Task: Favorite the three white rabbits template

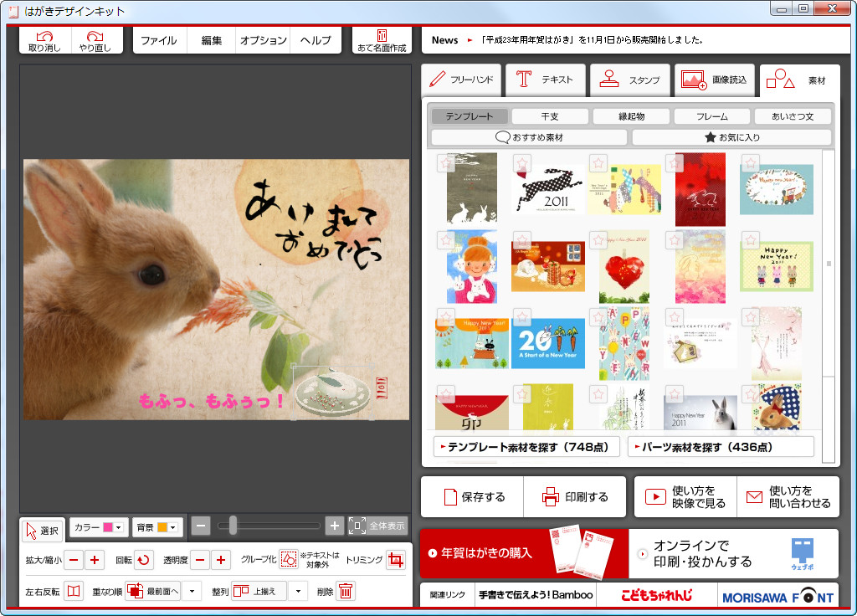Action: click(446, 163)
